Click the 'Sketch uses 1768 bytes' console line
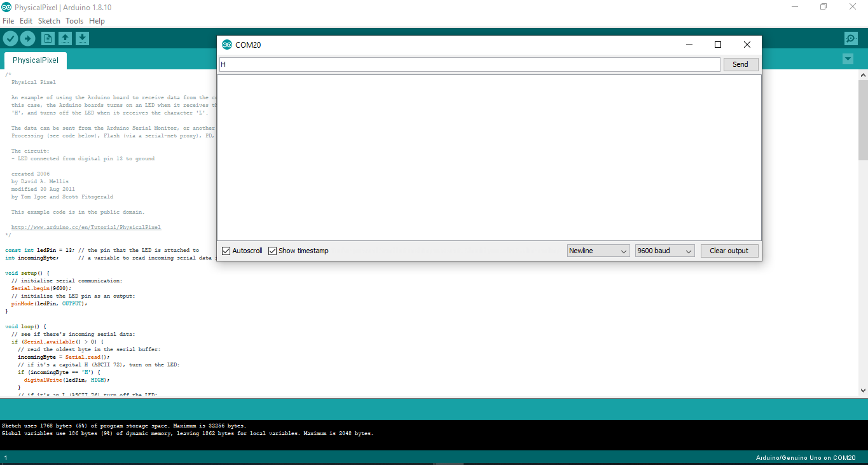The width and height of the screenshot is (868, 465). coord(124,426)
